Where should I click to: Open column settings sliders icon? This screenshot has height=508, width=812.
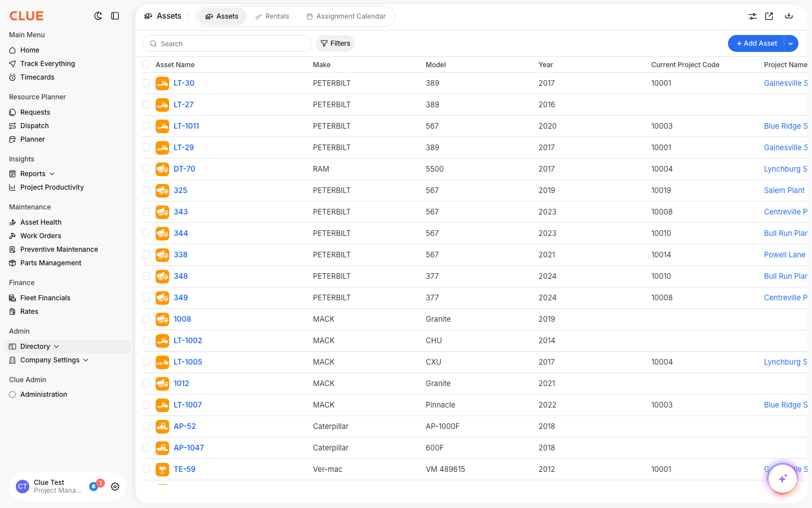point(753,16)
